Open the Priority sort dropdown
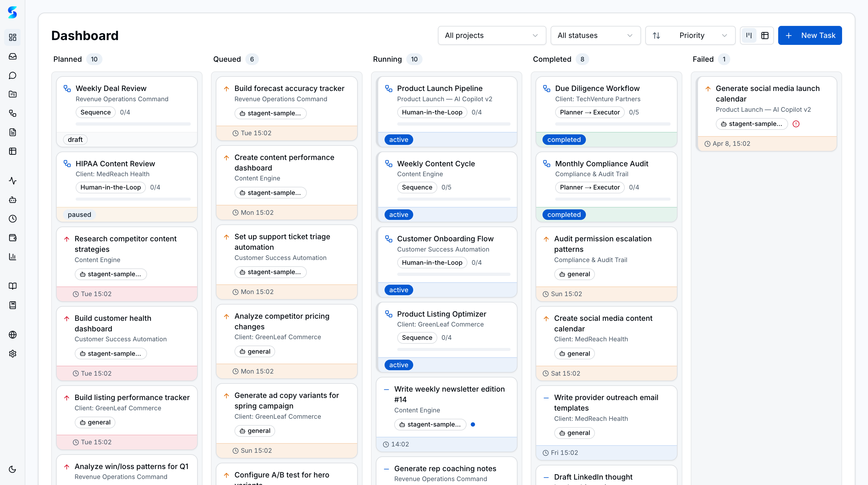Screen dimensions: 868x485 click(x=690, y=35)
